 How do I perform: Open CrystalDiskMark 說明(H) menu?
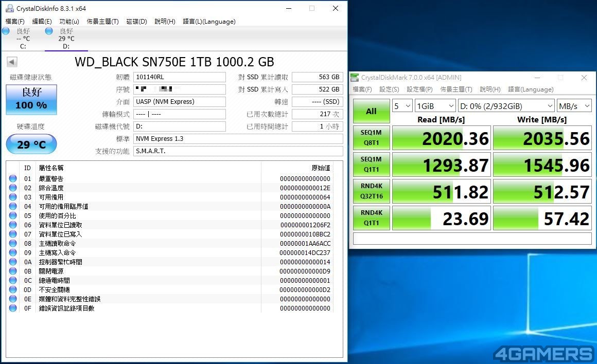490,89
